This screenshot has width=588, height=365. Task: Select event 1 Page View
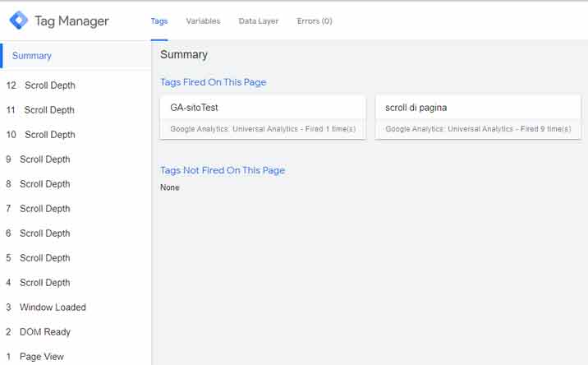tap(76, 356)
